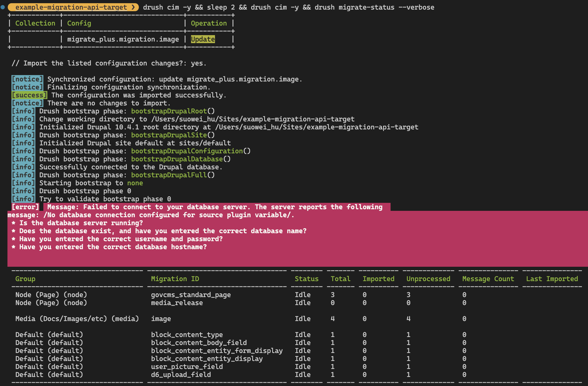The width and height of the screenshot is (588, 386).
Task: Click the chevron arrow in the prompt badge
Action: 133,7
